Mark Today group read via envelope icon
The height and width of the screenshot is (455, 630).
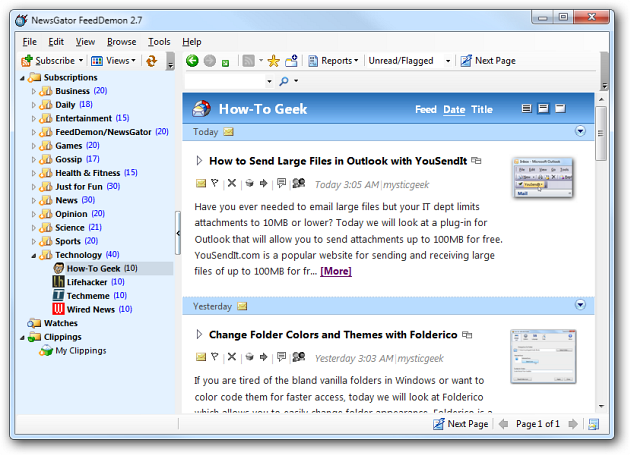tap(229, 132)
